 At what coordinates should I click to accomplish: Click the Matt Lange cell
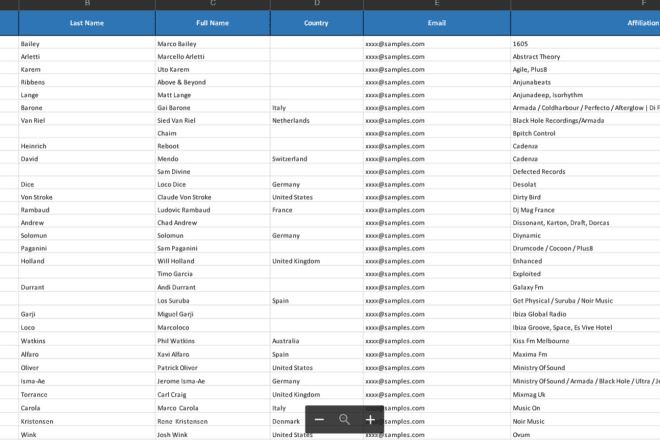pyautogui.click(x=213, y=95)
